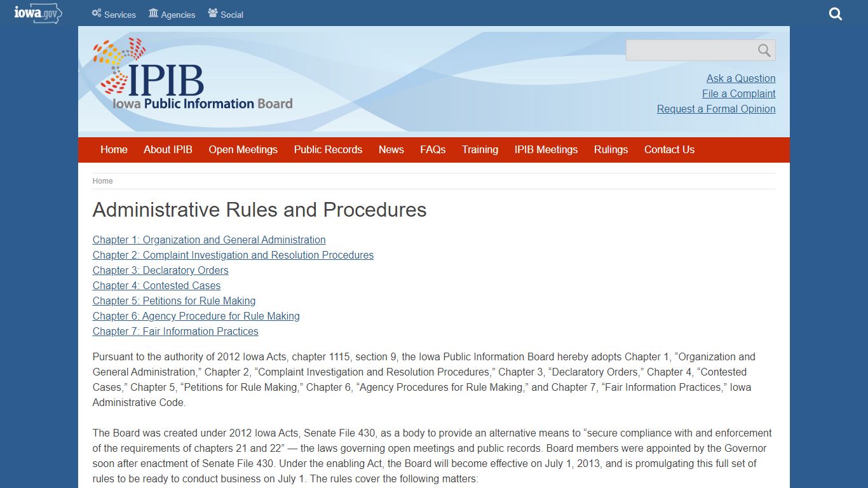Open Chapter 1: Organization and General Administration
The height and width of the screenshot is (488, 868).
[x=209, y=240]
